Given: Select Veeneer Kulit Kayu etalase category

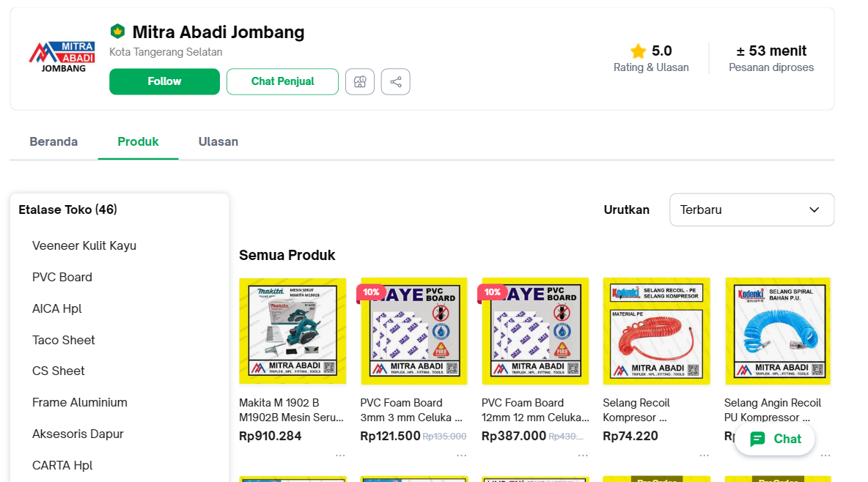Looking at the screenshot, I should tap(84, 246).
